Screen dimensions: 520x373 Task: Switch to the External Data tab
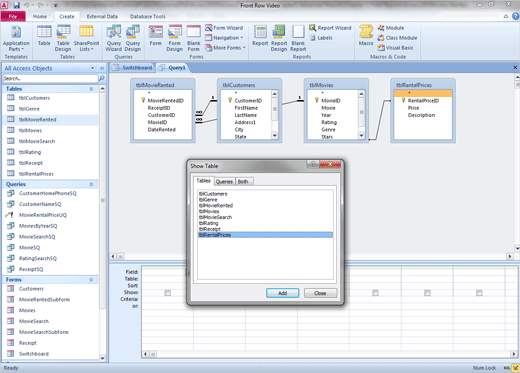[102, 16]
